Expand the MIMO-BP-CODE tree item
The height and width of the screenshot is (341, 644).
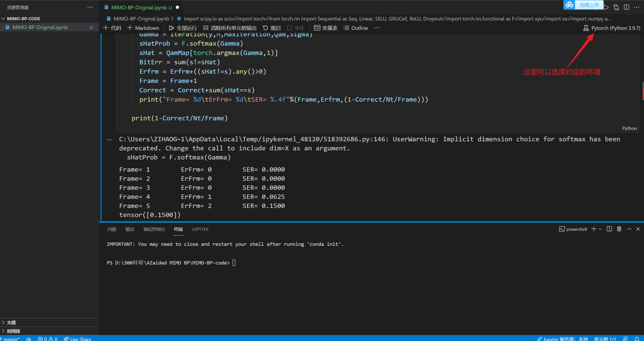(x=3, y=18)
